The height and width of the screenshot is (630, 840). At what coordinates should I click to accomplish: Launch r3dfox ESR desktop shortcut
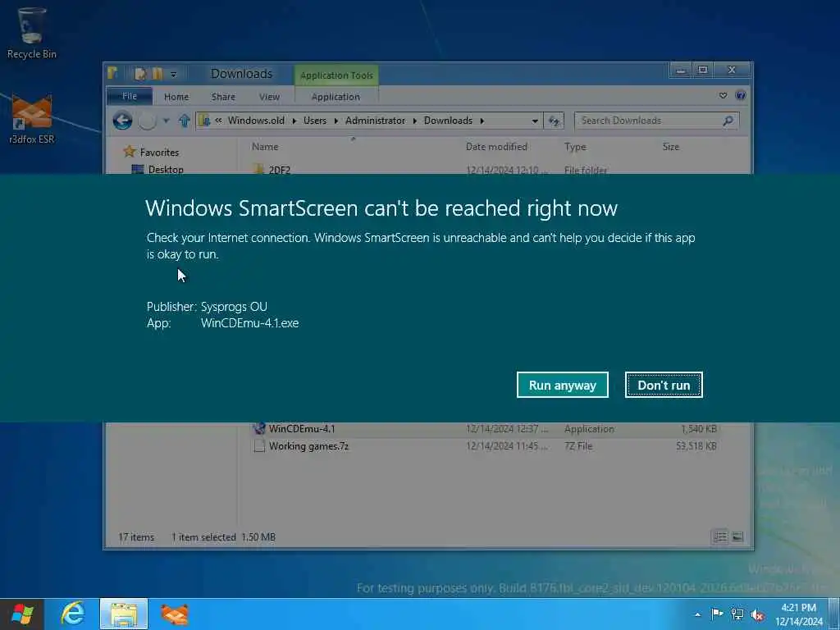click(x=31, y=119)
